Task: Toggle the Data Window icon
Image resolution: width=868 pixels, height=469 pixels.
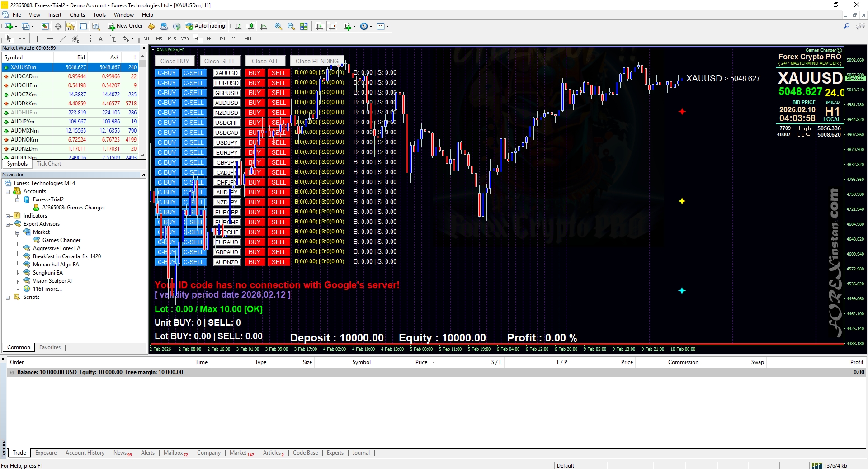Action: (x=58, y=26)
